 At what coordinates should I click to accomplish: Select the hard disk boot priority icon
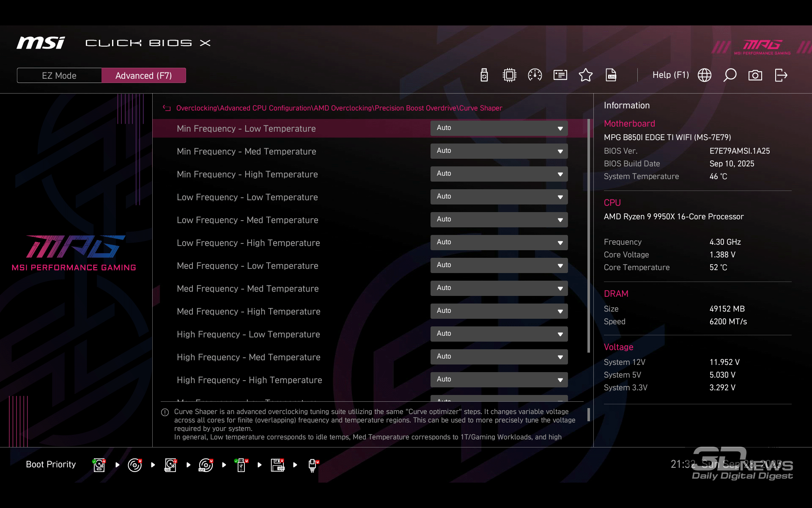(99, 465)
